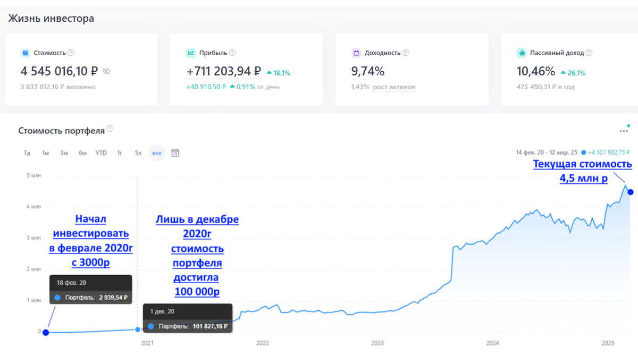Click the chart's starting point at zero

(46, 333)
